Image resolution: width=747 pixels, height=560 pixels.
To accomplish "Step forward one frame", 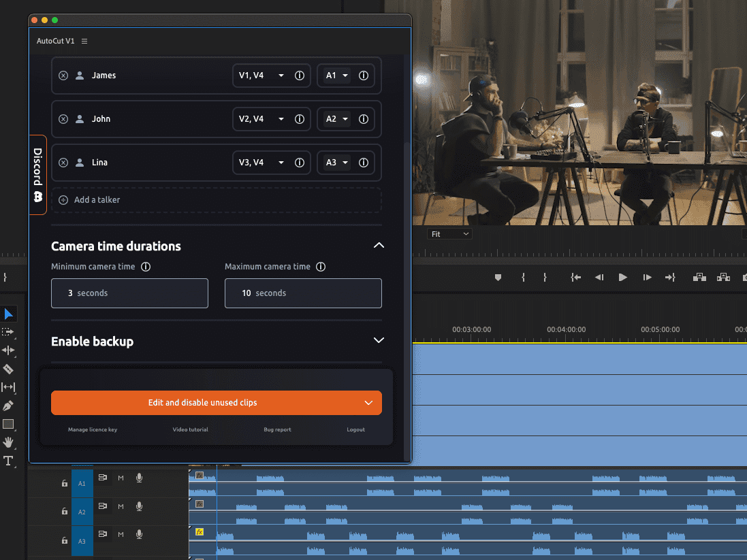I will 647,278.
